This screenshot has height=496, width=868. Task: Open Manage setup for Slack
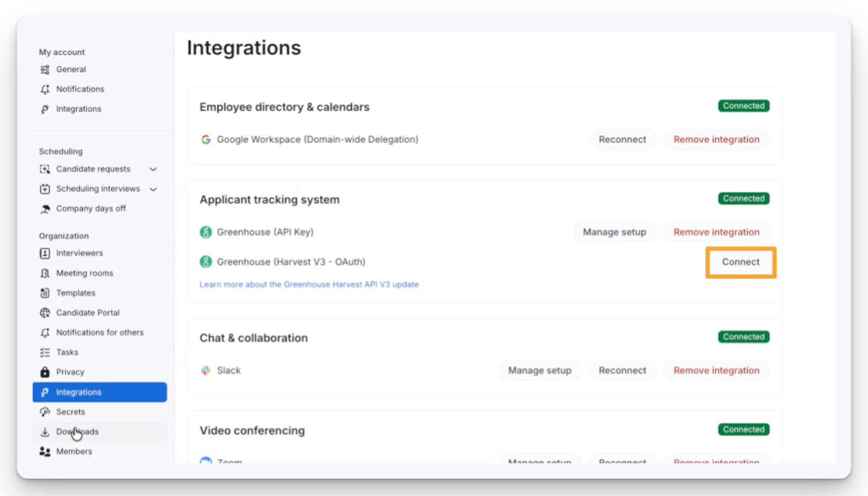[539, 371]
